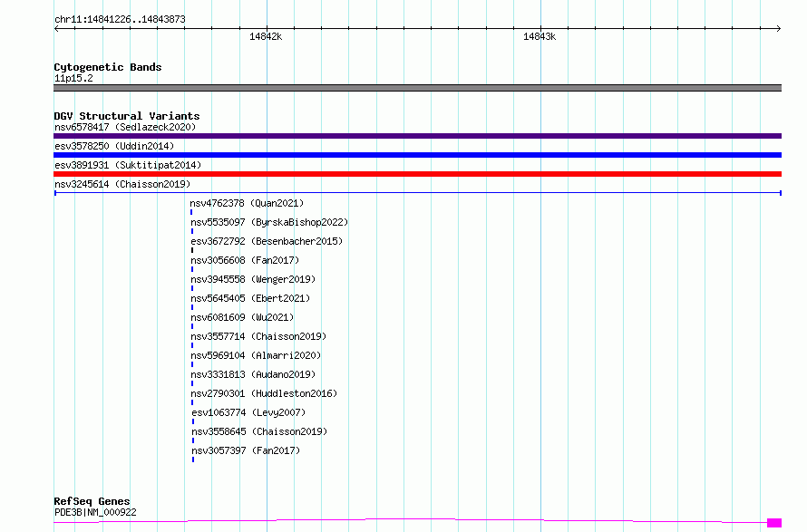The height and width of the screenshot is (532, 807).
Task: Select the RefSeq Genes track title
Action: pos(92,501)
